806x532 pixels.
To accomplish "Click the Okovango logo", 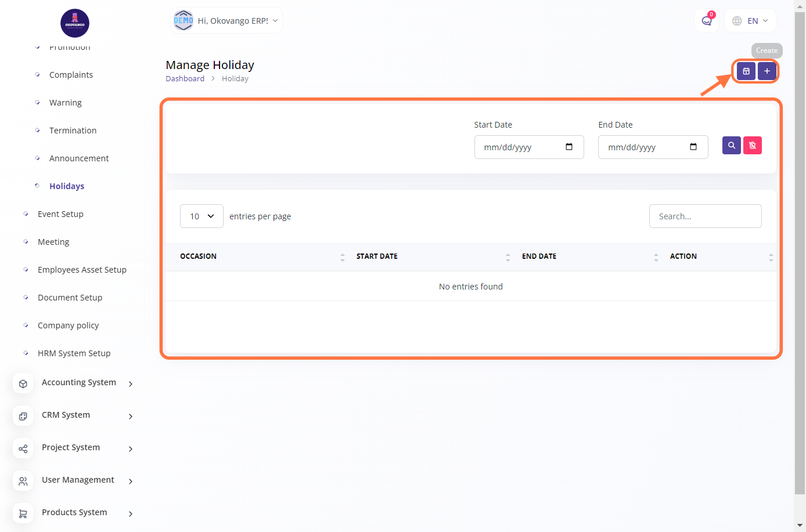I will pyautogui.click(x=75, y=23).
